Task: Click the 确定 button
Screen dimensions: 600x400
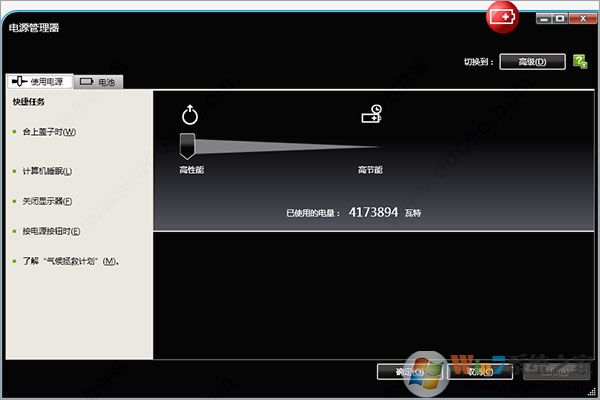Action: point(409,372)
